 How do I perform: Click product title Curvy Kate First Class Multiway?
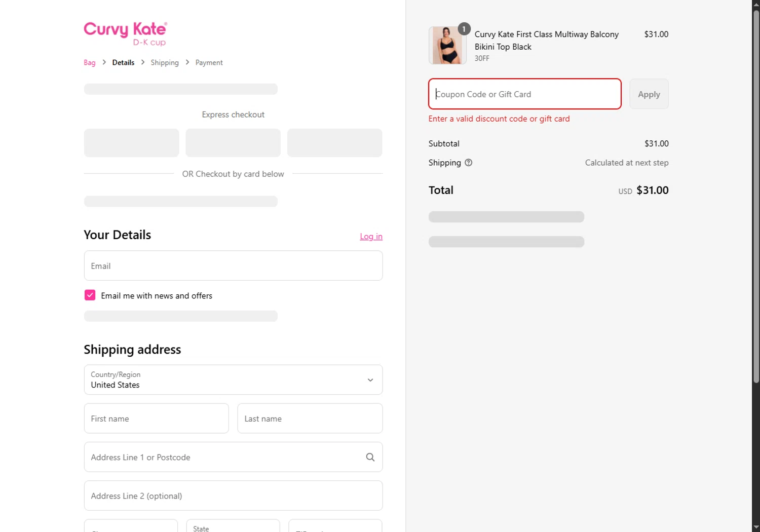(547, 41)
